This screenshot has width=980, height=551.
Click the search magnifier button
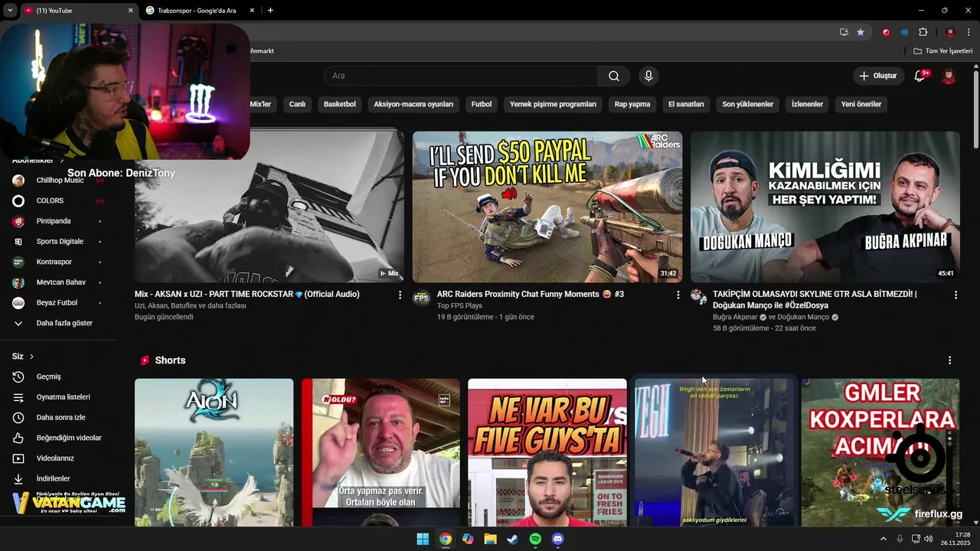614,76
